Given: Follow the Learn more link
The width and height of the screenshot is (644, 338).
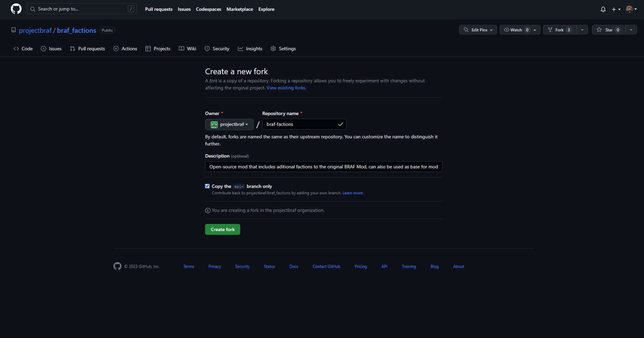Looking at the screenshot, I should (x=353, y=193).
